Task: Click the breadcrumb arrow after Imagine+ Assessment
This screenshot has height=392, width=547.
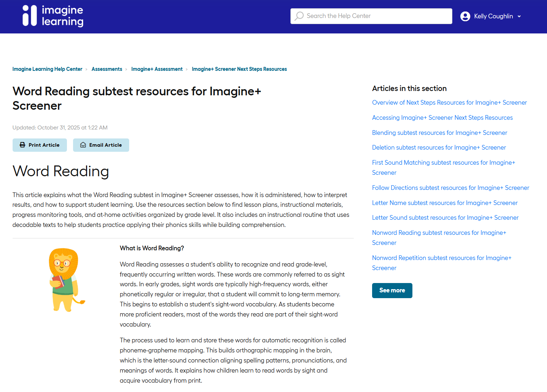Action: pyautogui.click(x=187, y=69)
